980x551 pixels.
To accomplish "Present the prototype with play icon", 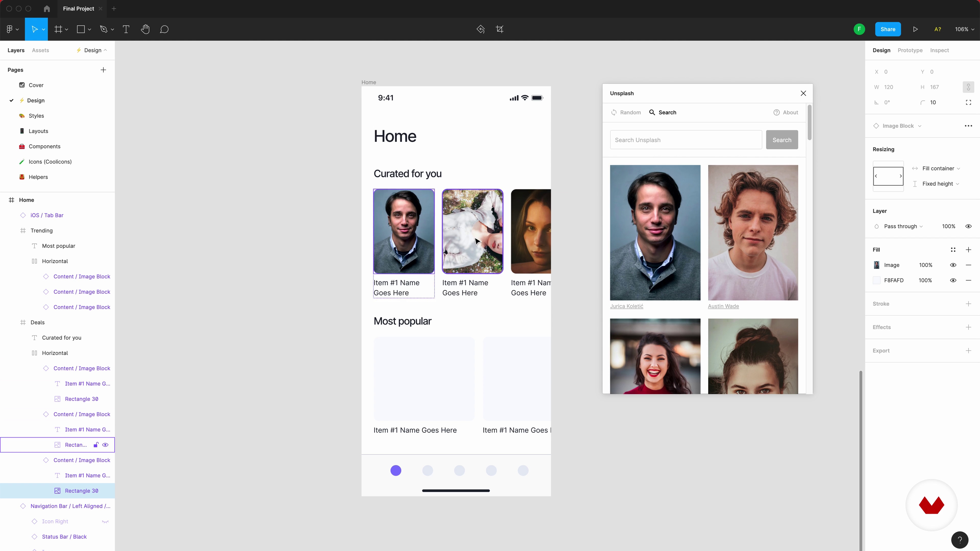I will click(915, 29).
